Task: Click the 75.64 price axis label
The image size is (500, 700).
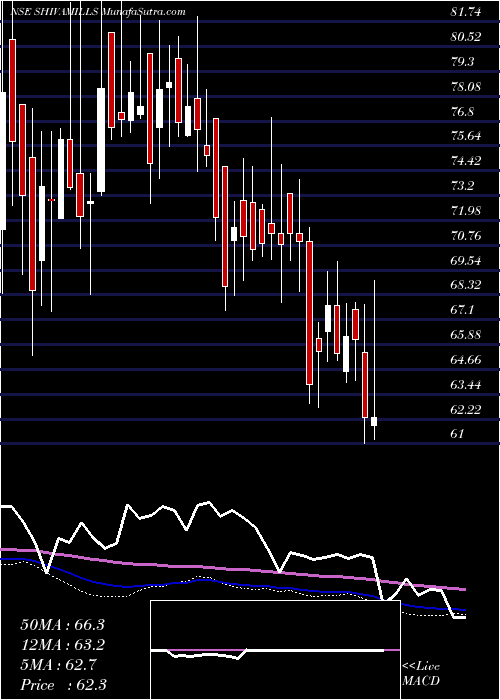Action: [466, 136]
